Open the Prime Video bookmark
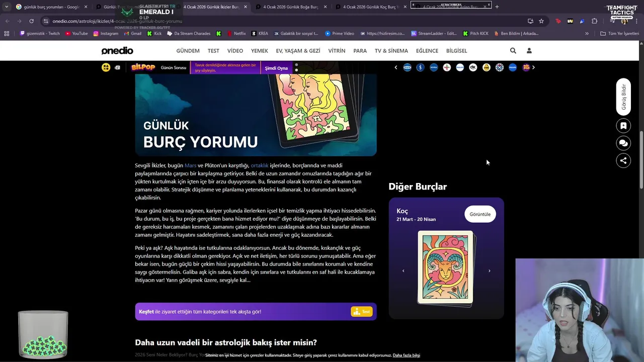The height and width of the screenshot is (362, 644). tap(340, 34)
